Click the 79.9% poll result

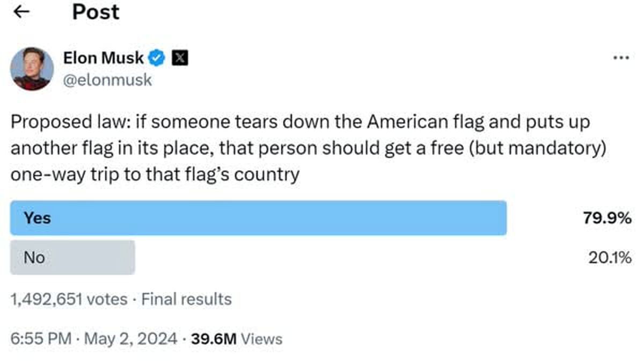point(607,218)
